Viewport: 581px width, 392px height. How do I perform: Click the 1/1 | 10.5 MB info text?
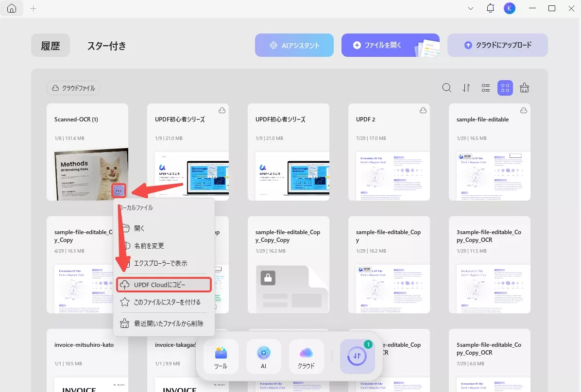68,363
